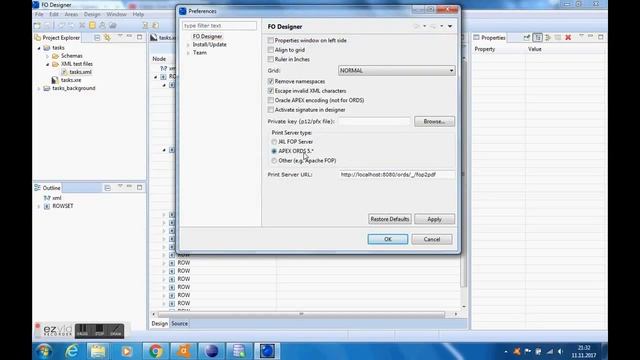Open the File menu
The width and height of the screenshot is (640, 360).
39,14
